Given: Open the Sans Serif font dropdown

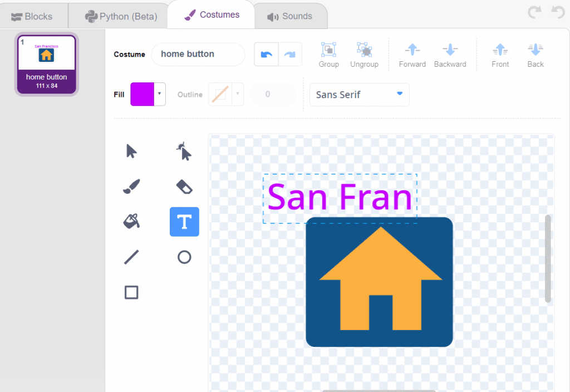Looking at the screenshot, I should pos(359,95).
